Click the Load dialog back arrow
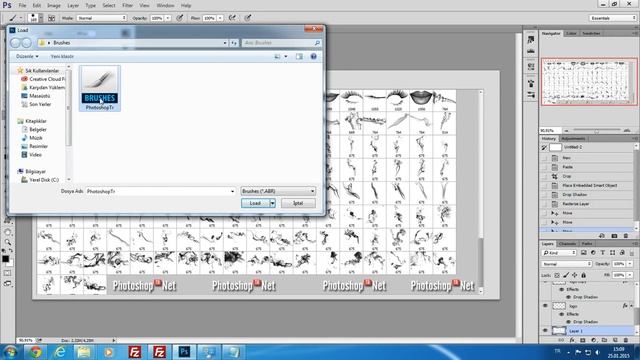640x360 pixels. 16,43
